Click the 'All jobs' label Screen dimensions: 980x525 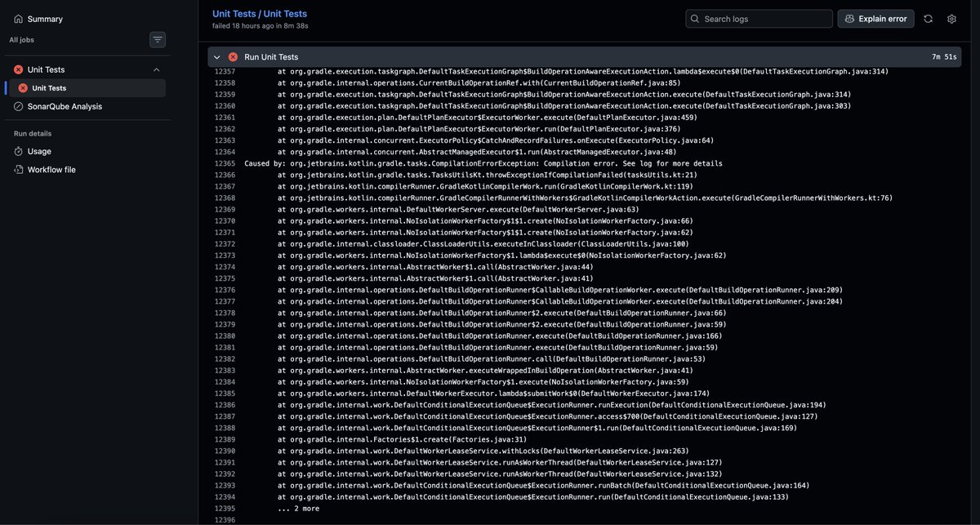[x=22, y=39]
